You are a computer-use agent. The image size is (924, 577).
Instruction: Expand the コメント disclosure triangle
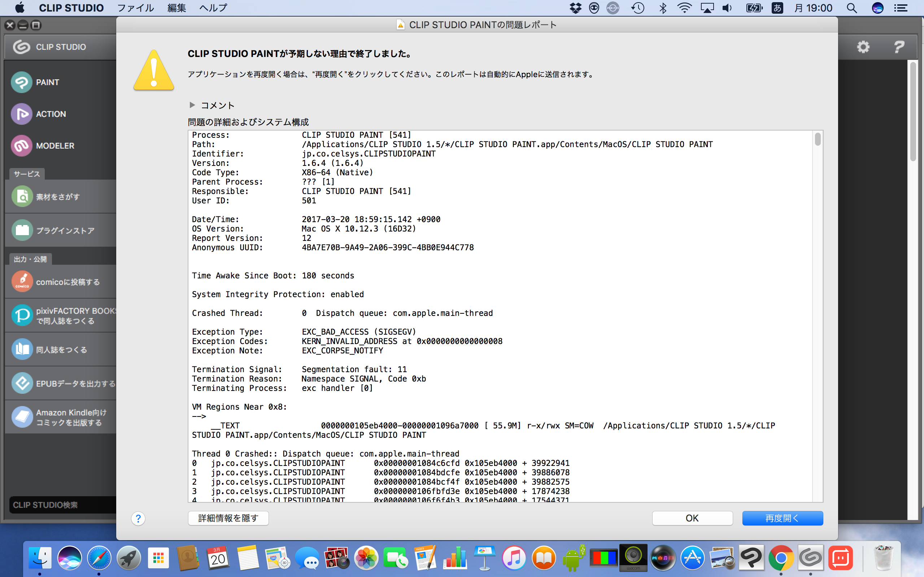[x=192, y=105]
